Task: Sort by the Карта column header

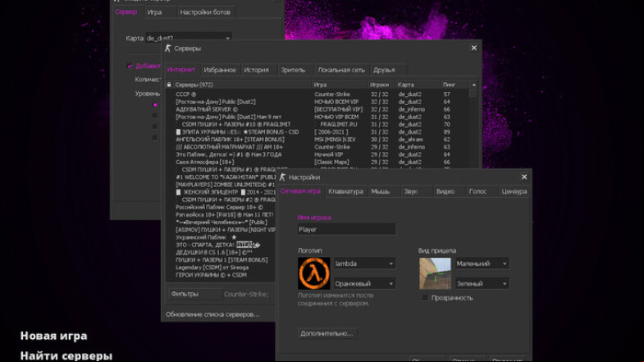Action: point(418,85)
